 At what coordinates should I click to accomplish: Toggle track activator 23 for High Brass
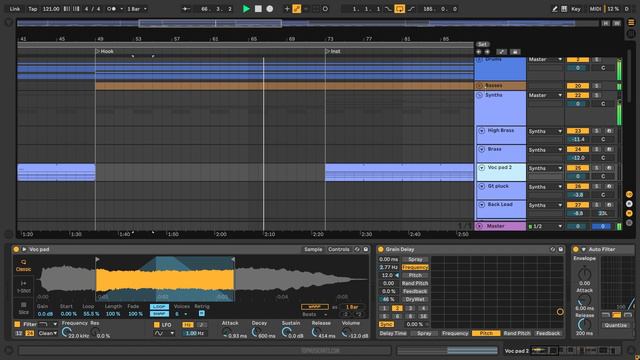coord(578,131)
